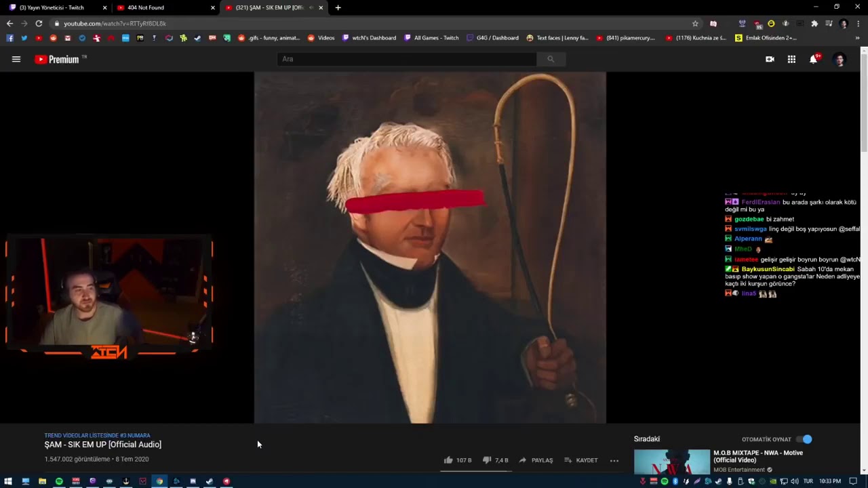This screenshot has width=868, height=488.
Task: Click the yellow circle extension icon
Action: (771, 24)
